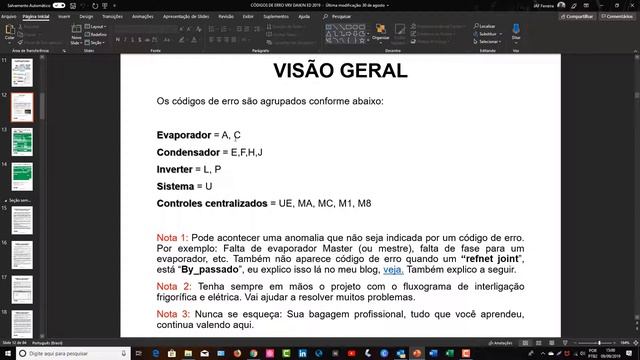The height and width of the screenshot is (360, 640).
Task: Click the Localizar button
Action: point(484,26)
